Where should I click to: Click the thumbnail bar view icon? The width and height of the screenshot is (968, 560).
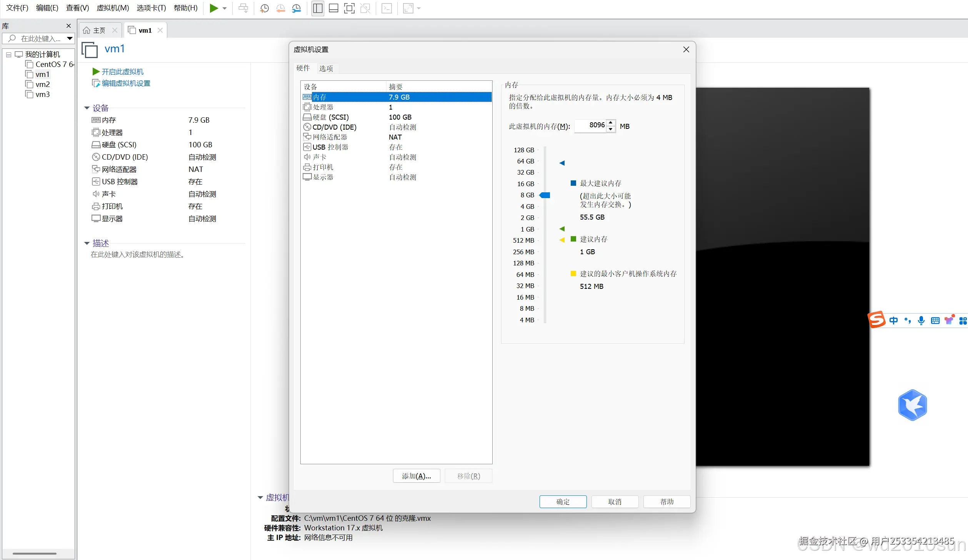pyautogui.click(x=333, y=8)
